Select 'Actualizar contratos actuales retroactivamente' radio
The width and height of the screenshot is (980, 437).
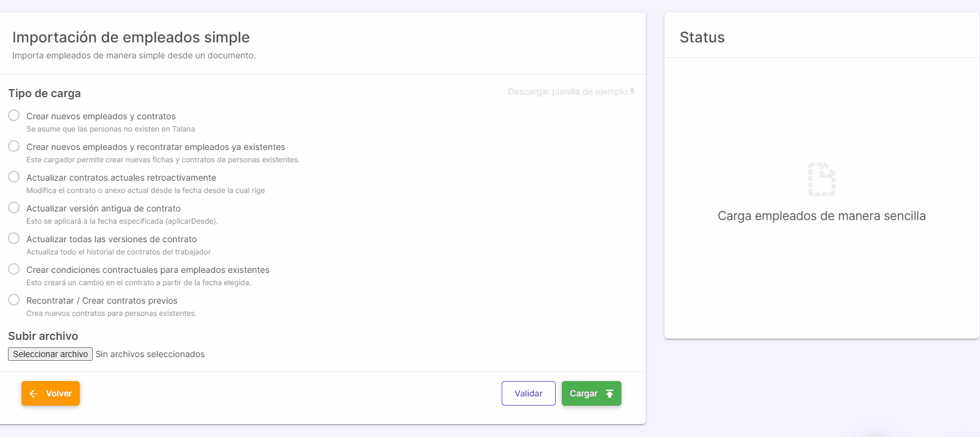click(14, 177)
